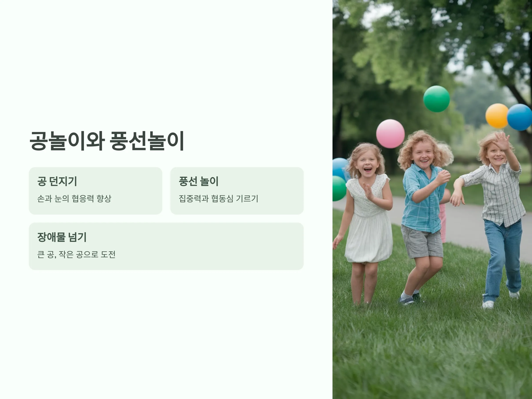Click the blue jeans of the waving child

pyautogui.click(x=502, y=260)
